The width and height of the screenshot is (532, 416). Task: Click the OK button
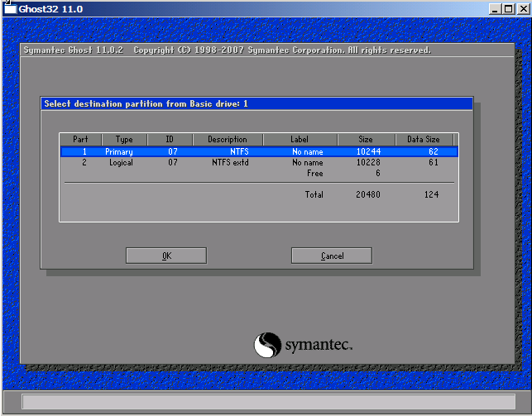pos(166,256)
